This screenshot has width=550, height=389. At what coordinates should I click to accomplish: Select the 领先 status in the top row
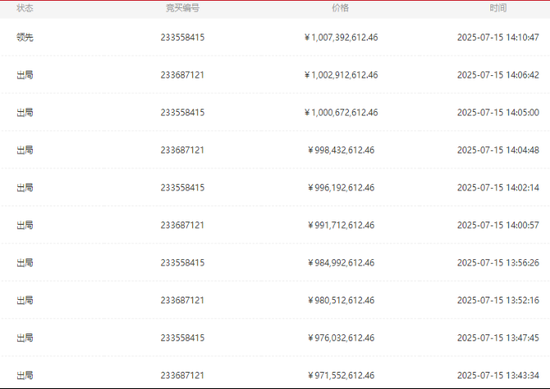coord(25,37)
